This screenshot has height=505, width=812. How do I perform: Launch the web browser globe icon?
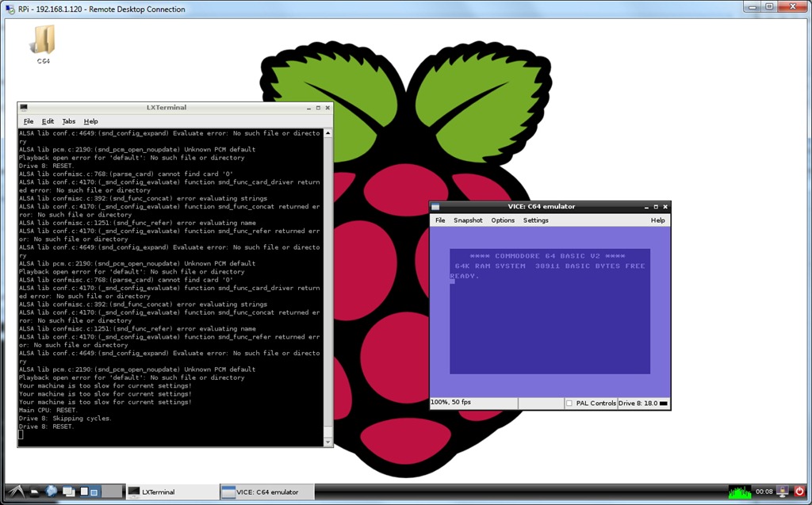click(x=51, y=491)
